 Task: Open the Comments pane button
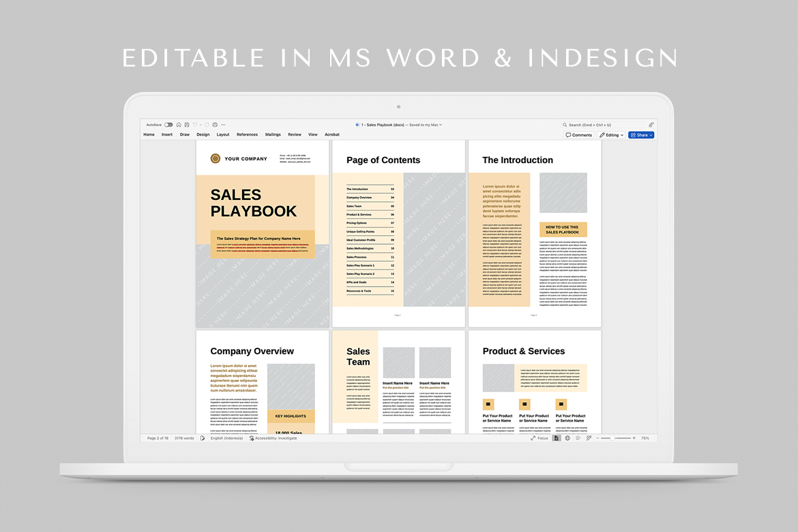tap(579, 135)
